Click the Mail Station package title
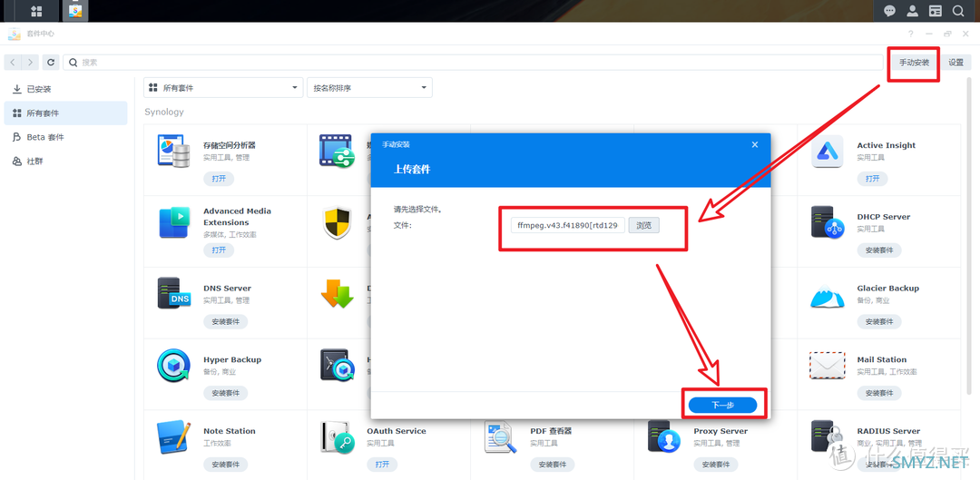Image resolution: width=980 pixels, height=480 pixels. 882,360
